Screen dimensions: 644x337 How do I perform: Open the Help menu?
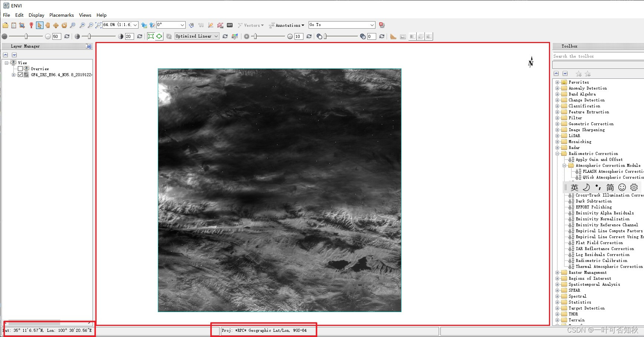coord(101,15)
